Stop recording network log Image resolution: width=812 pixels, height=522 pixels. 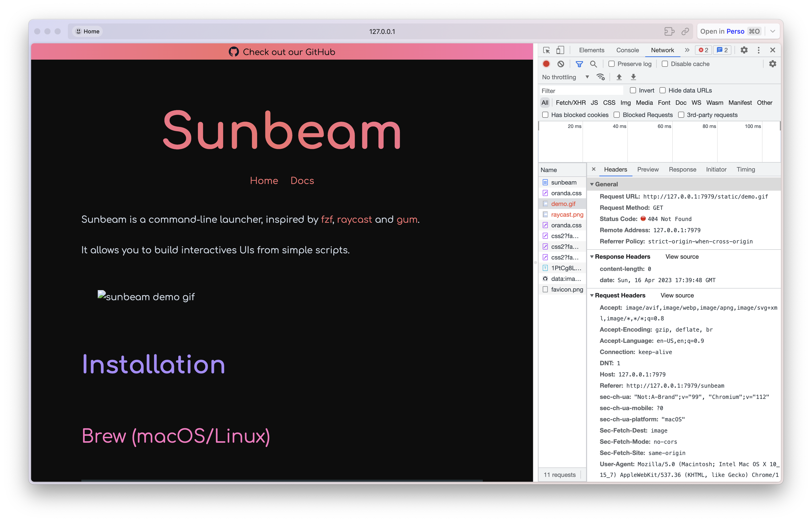point(546,64)
